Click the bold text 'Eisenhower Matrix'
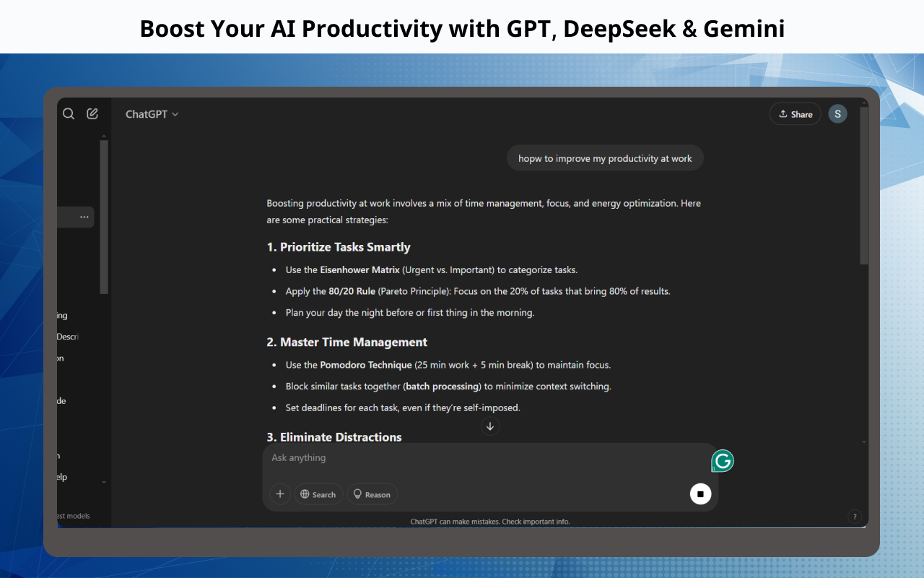This screenshot has height=578, width=924. [359, 270]
